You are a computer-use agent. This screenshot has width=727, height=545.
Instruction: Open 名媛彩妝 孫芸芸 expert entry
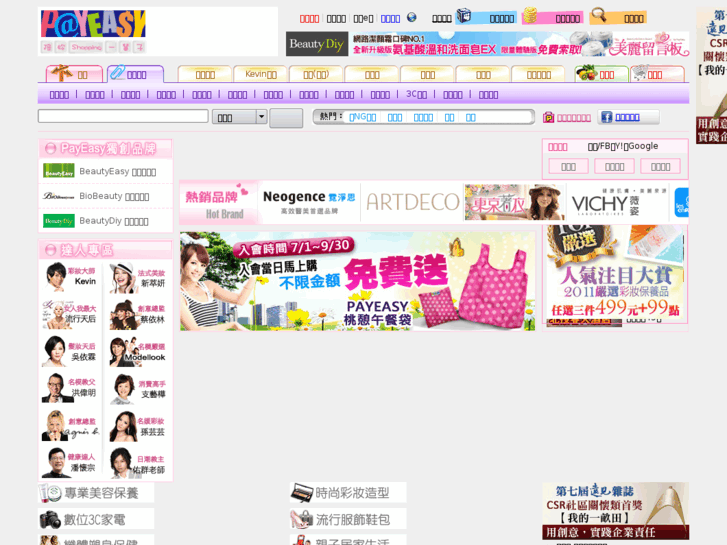(138, 425)
